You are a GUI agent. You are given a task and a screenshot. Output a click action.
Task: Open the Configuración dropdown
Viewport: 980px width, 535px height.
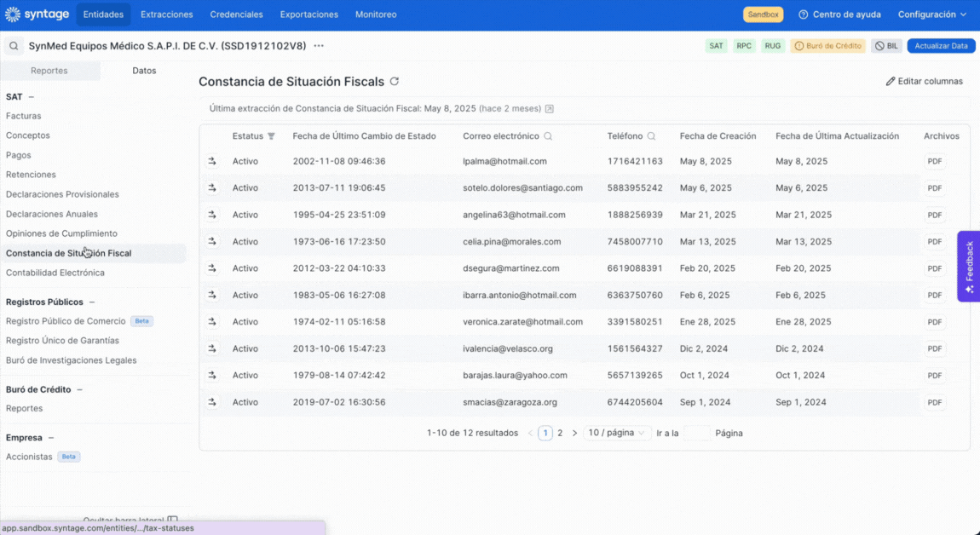click(x=932, y=14)
